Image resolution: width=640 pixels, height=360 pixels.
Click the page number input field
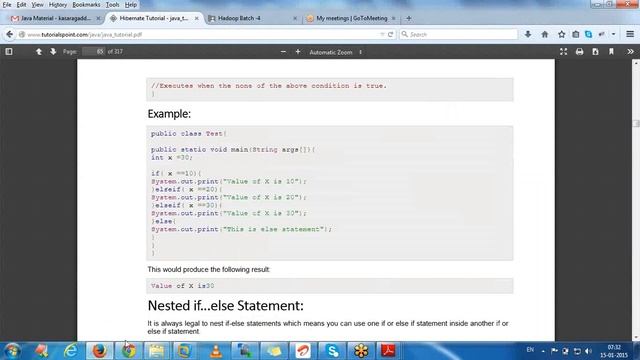click(x=94, y=51)
